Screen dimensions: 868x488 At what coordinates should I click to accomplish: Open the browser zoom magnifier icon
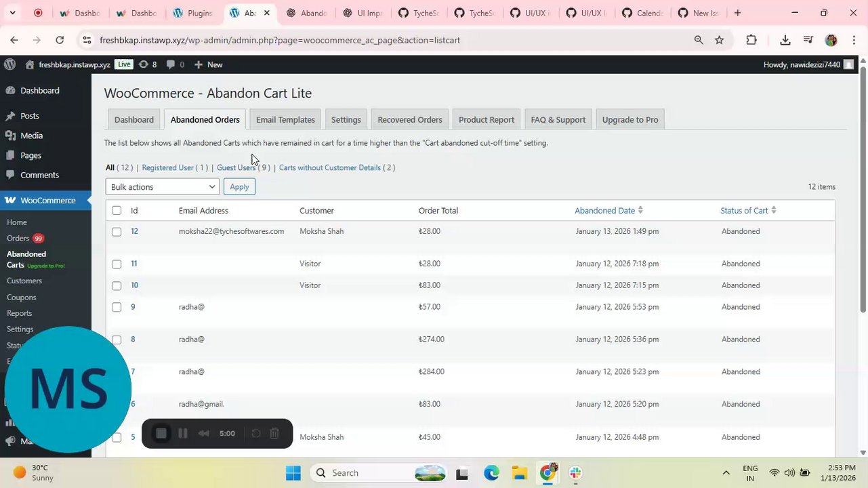(699, 40)
